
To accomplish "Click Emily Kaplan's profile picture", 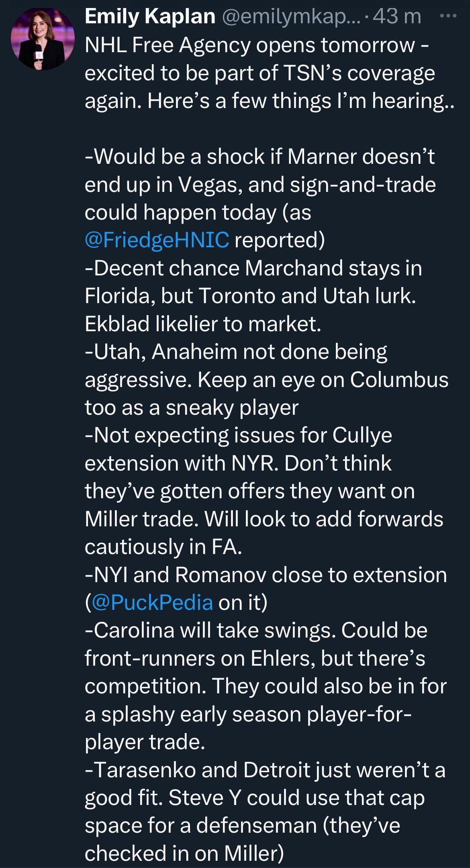I will [43, 39].
